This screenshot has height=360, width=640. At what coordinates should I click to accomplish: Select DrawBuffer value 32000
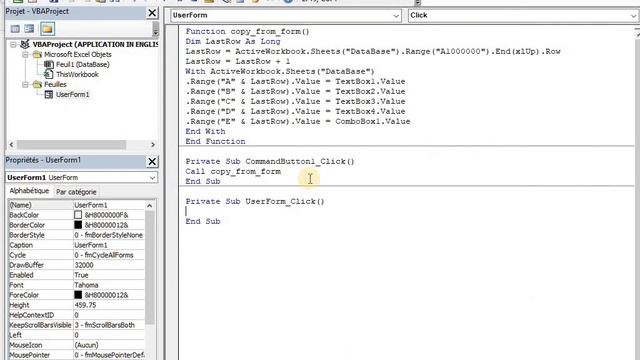pos(109,265)
